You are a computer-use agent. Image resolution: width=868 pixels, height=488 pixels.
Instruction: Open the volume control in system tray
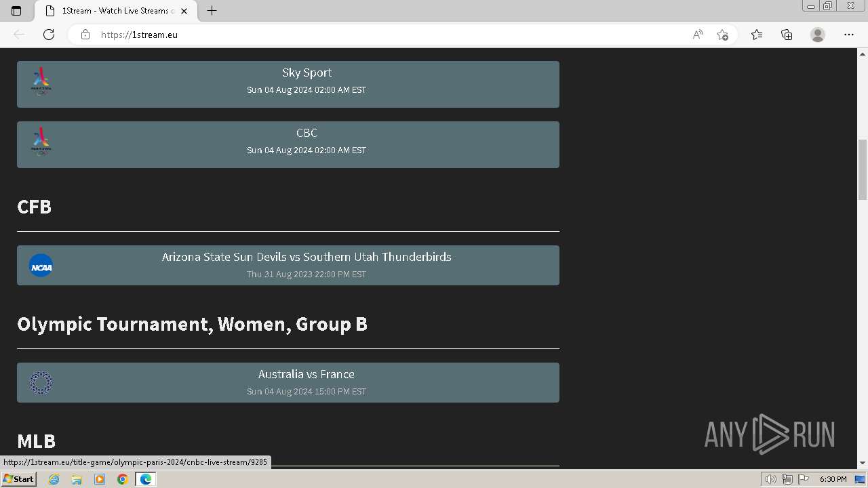click(x=772, y=479)
